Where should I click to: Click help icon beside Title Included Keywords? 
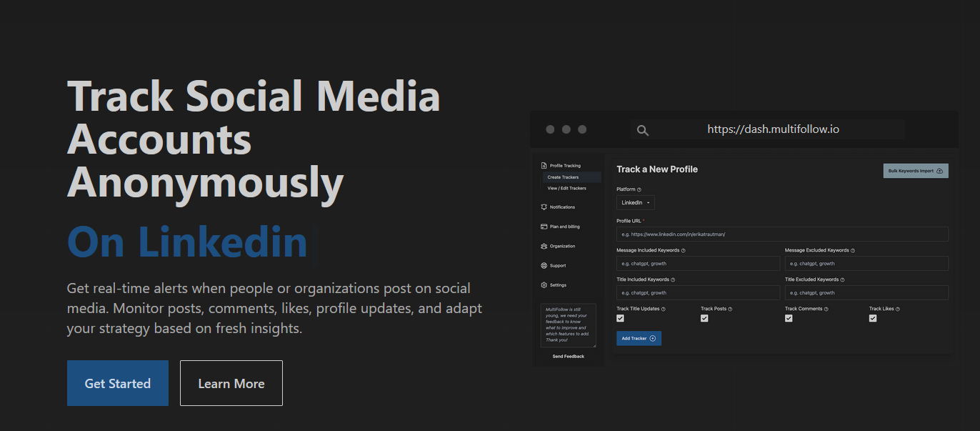pos(673,279)
